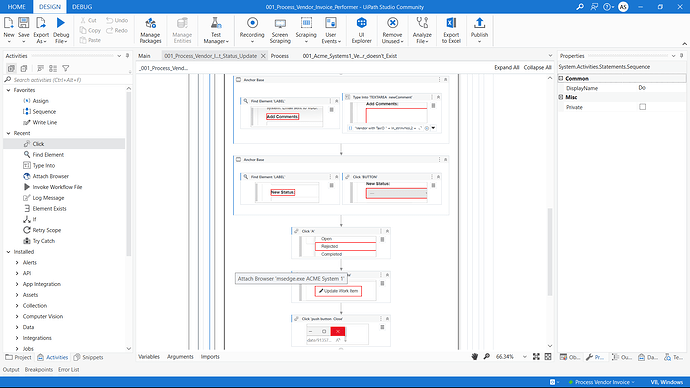Click the Publish icon
690x388 pixels.
[x=479, y=30]
